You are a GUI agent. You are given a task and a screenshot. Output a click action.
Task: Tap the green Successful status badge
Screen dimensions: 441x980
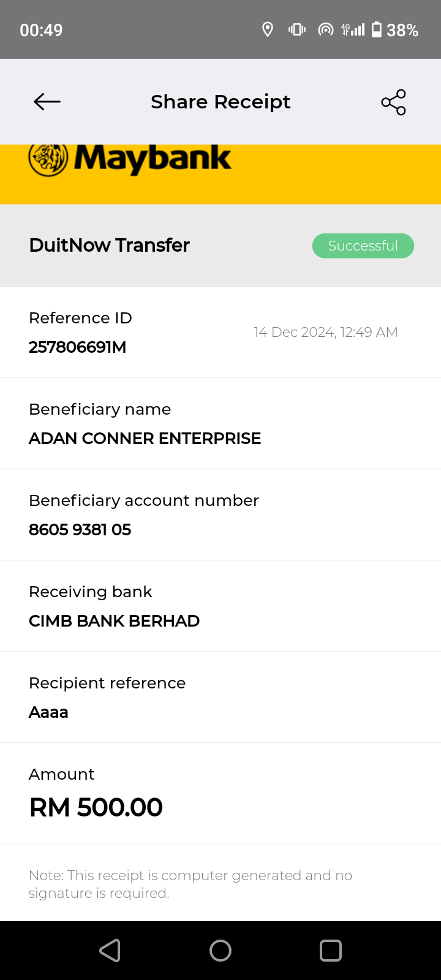coord(363,246)
